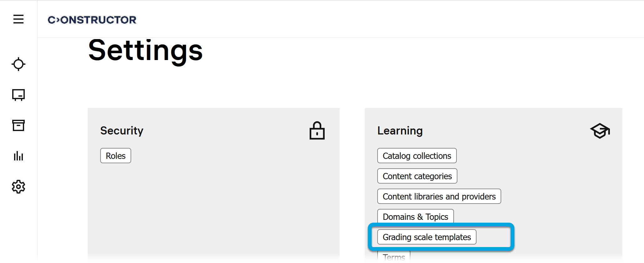Viewport: 644px width, 263px height.
Task: Open the hamburger navigation menu
Action: 18,19
